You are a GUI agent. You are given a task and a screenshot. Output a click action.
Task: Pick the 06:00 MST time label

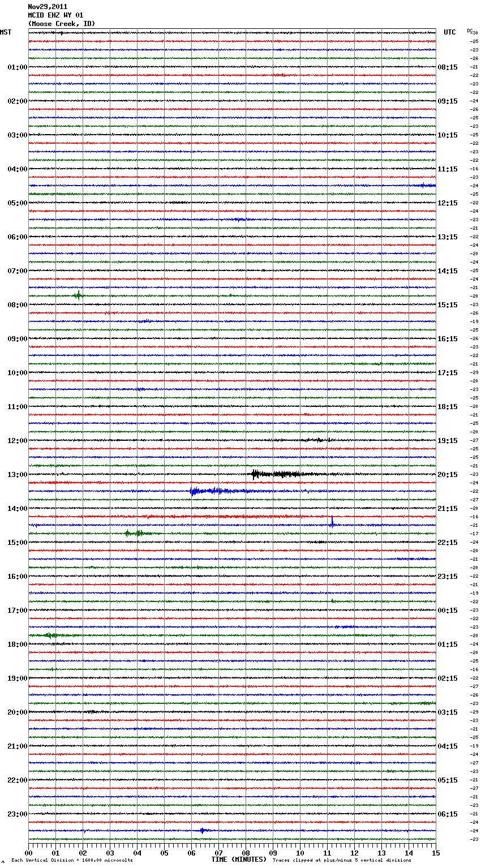coord(18,237)
